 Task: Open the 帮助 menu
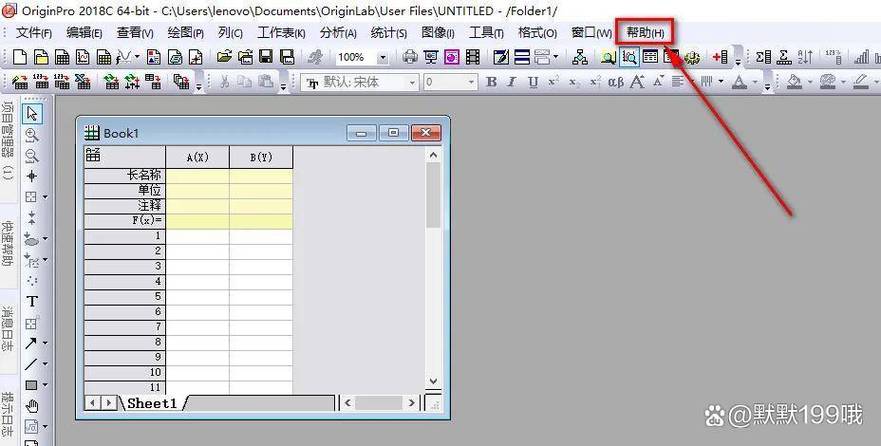point(645,33)
